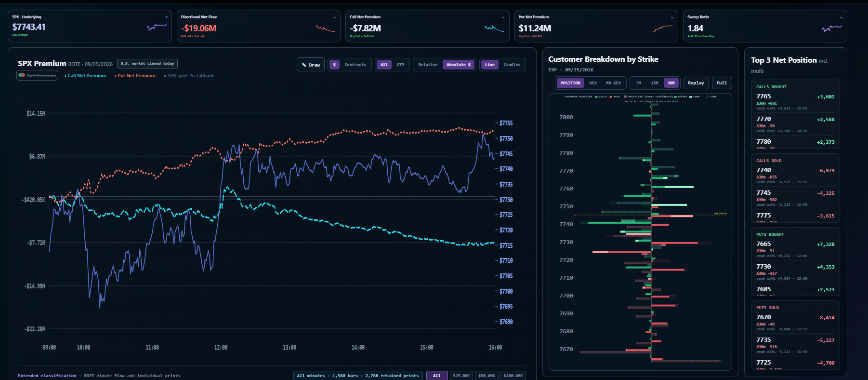Click the 12:00 time axis label
Viewport: 868px width, 380px height.
(221, 347)
